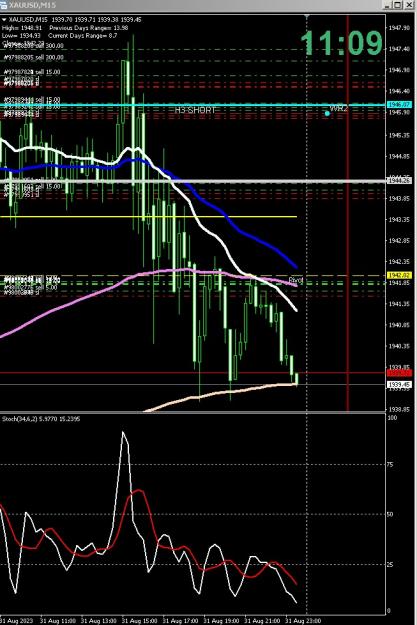Click the 25 level on stochastic scale
Image resolution: width=417 pixels, height=625 pixels.
[x=390, y=565]
